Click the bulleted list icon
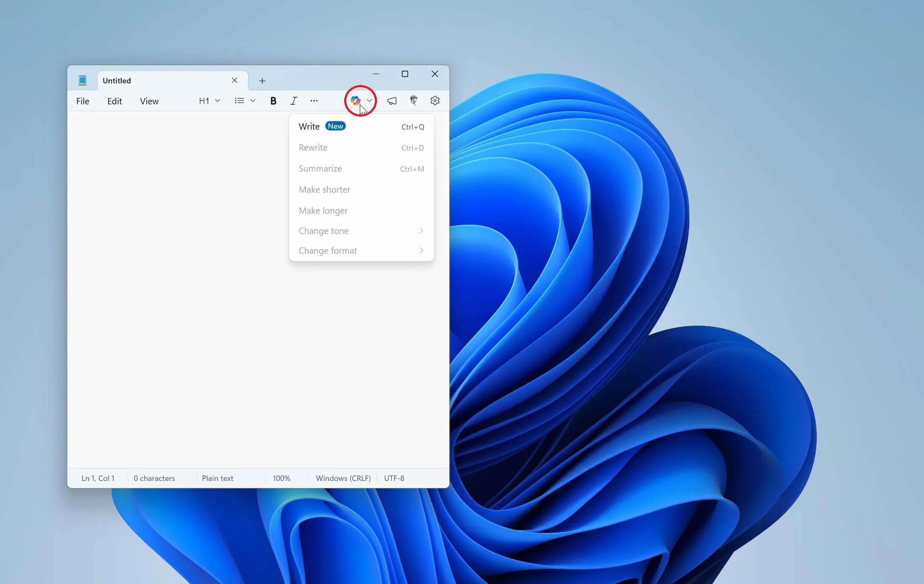 coord(239,101)
